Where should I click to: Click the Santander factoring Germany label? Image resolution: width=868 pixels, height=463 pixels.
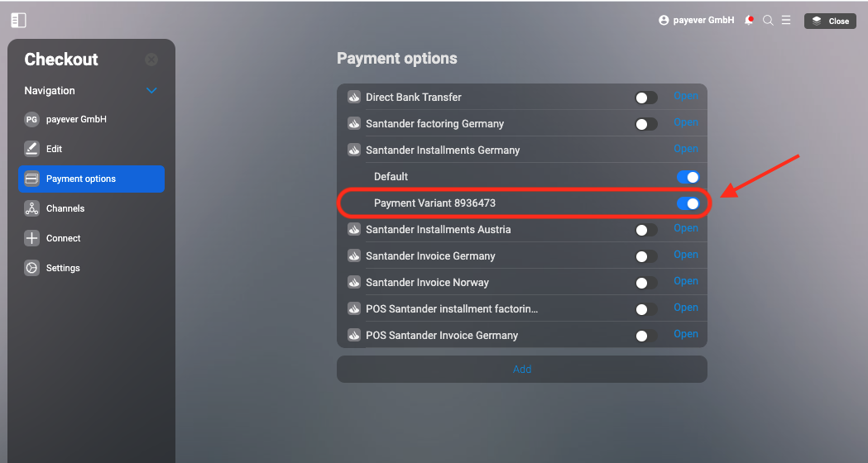coord(435,124)
